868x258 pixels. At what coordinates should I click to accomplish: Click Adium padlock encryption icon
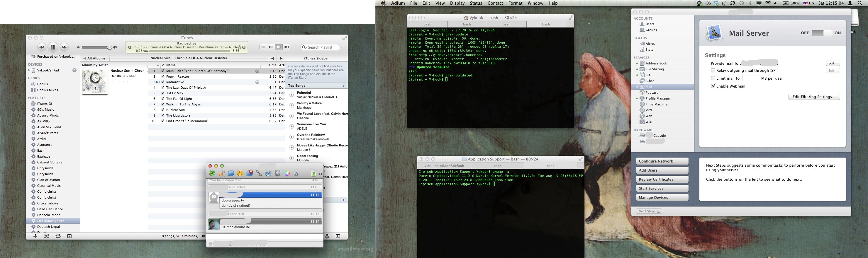tap(222, 173)
